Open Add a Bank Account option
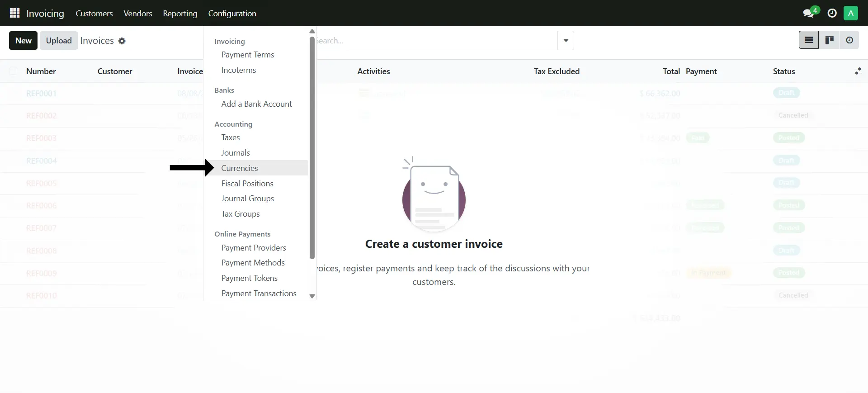The image size is (868, 393). pos(256,104)
